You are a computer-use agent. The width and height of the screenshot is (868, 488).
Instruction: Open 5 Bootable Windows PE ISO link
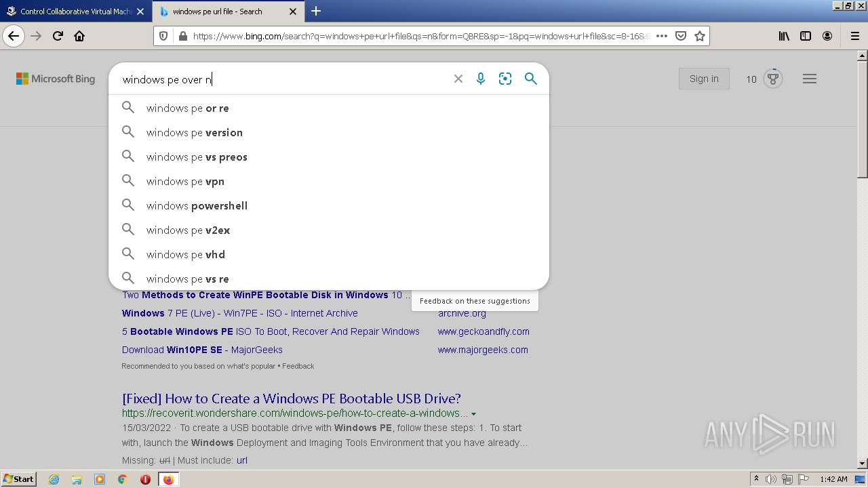click(x=271, y=331)
